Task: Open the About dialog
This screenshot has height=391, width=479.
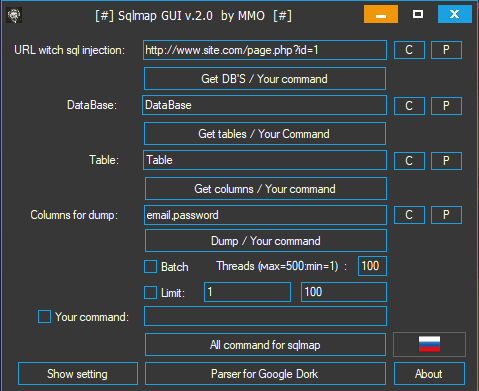Action: tap(429, 374)
